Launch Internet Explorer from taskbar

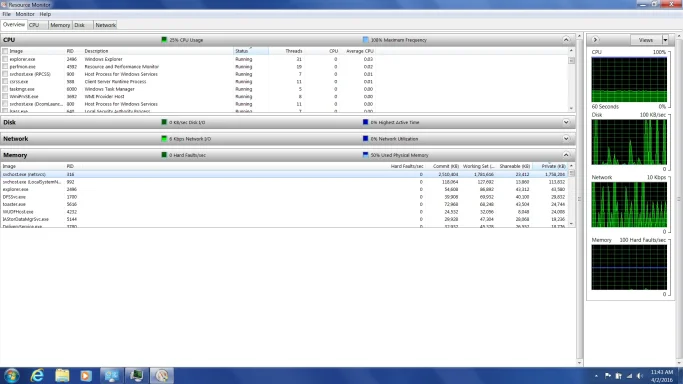click(37, 375)
